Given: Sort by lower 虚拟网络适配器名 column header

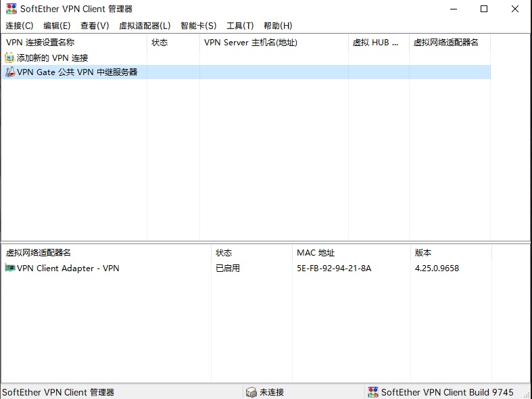Looking at the screenshot, I should [x=107, y=253].
